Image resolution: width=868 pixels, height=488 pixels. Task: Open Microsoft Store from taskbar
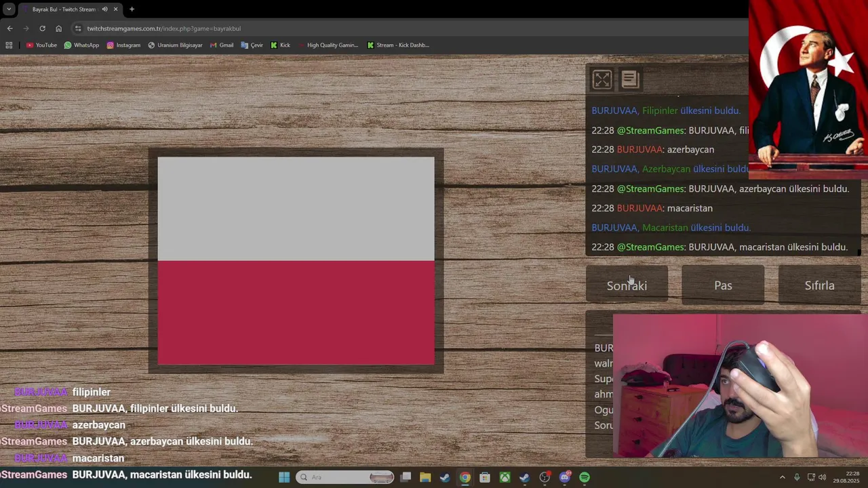[485, 477]
